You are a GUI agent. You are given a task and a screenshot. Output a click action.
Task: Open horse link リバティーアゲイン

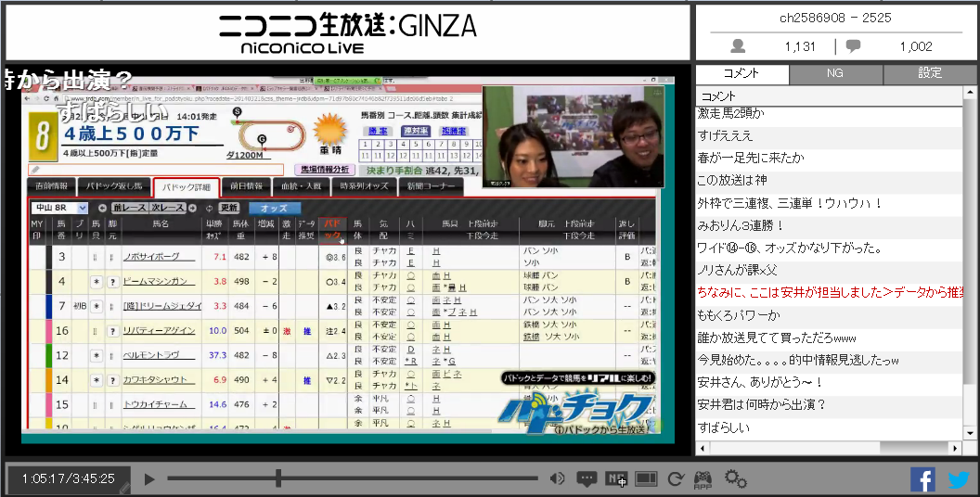pyautogui.click(x=160, y=330)
